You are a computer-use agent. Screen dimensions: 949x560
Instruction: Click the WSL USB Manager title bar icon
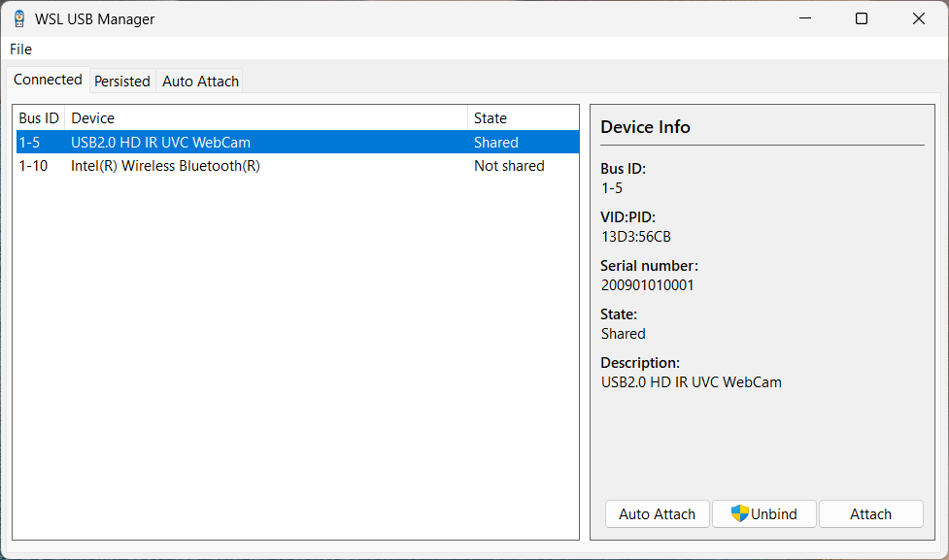[x=18, y=18]
